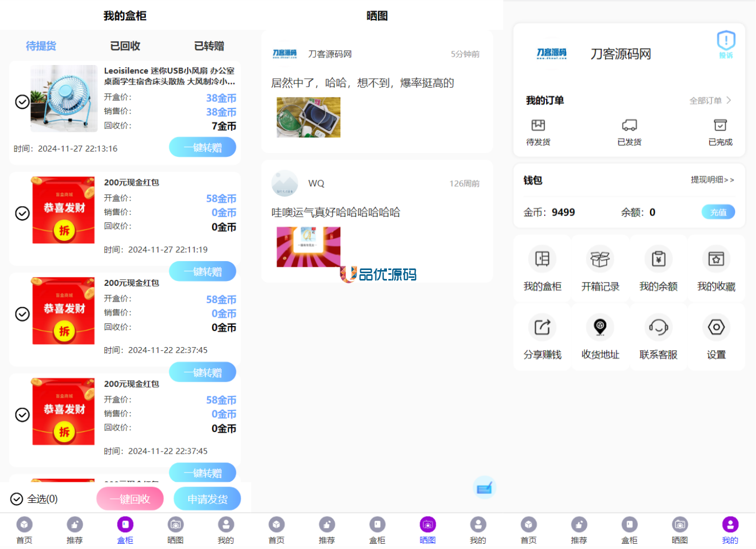Open 收货地址 location icon
This screenshot has height=549, width=756.
(x=600, y=327)
